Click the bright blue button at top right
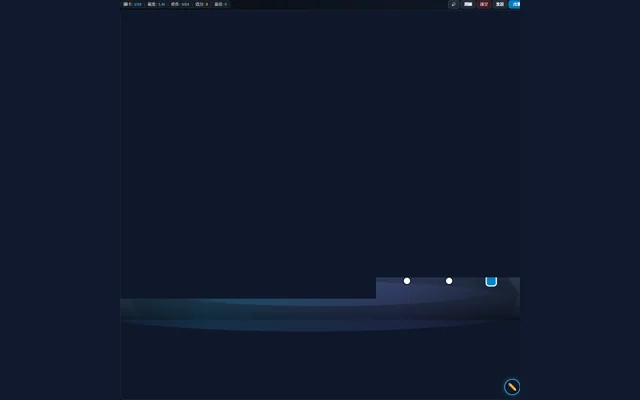The height and width of the screenshot is (400, 640). tap(515, 4)
